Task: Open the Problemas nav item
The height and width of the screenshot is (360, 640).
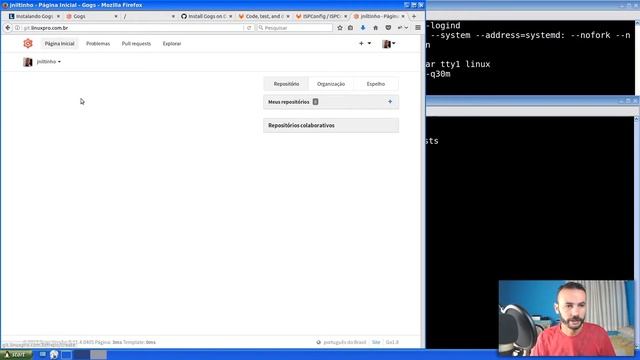Action: pyautogui.click(x=98, y=44)
